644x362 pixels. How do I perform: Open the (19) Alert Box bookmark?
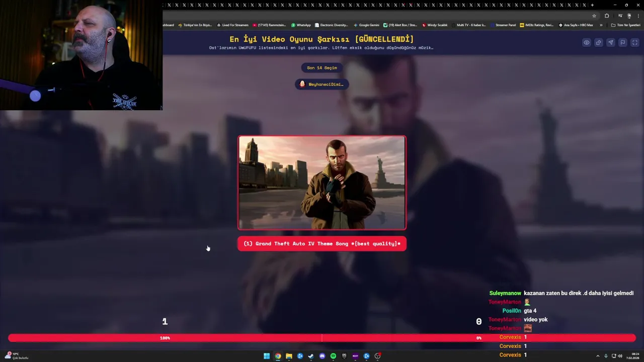pyautogui.click(x=400, y=25)
